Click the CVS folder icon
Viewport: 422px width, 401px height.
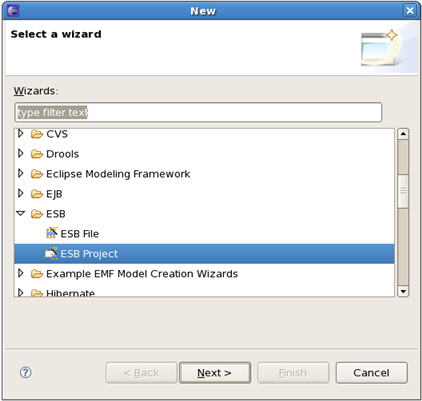[37, 134]
